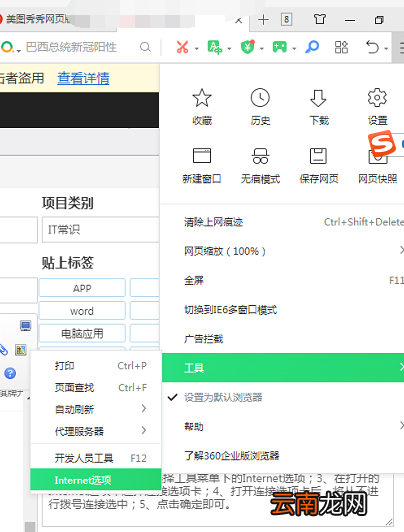This screenshot has height=532, width=404.
Task: Expand the undo arrow dropdown
Action: point(386,49)
